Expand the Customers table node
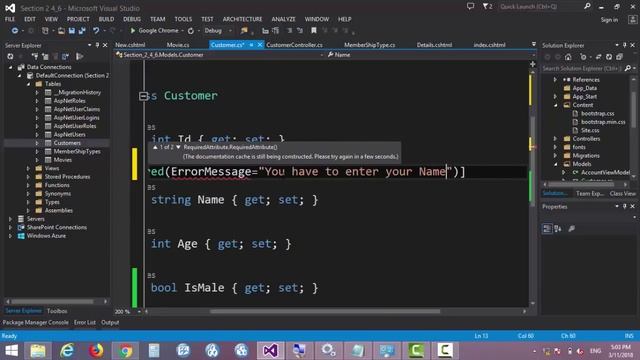The image size is (640, 360). (x=37, y=143)
